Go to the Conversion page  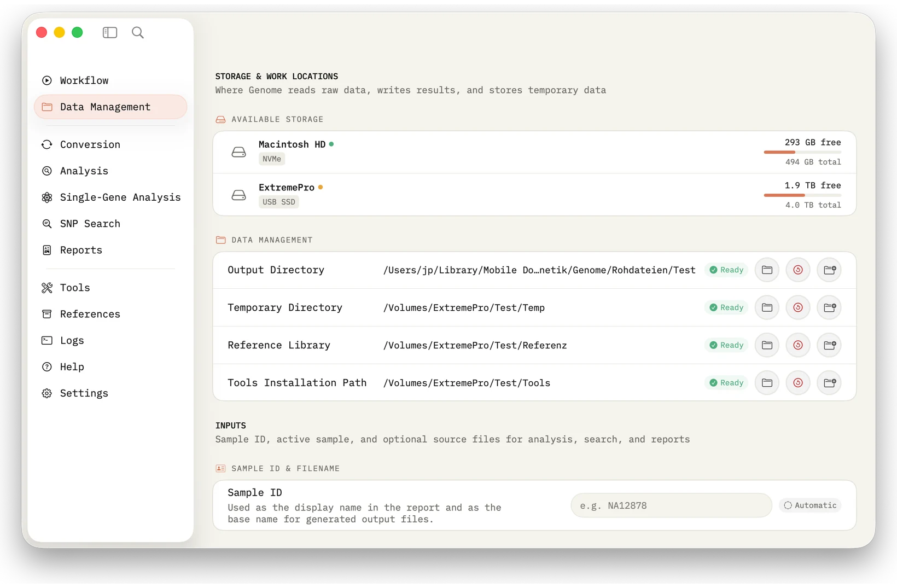click(110, 144)
